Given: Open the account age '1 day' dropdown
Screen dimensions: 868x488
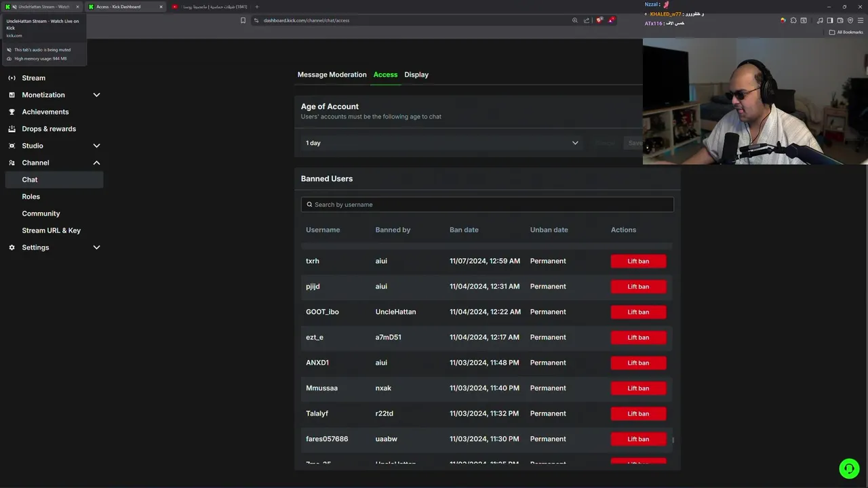Looking at the screenshot, I should click(442, 143).
